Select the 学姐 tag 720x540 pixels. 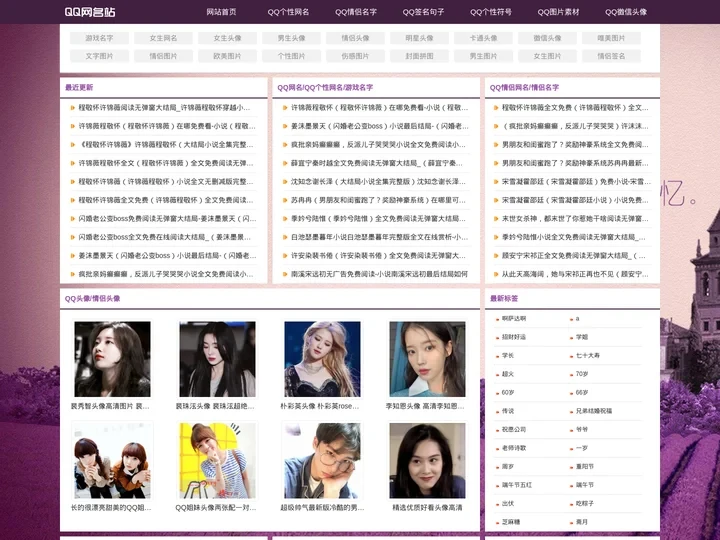point(582,337)
